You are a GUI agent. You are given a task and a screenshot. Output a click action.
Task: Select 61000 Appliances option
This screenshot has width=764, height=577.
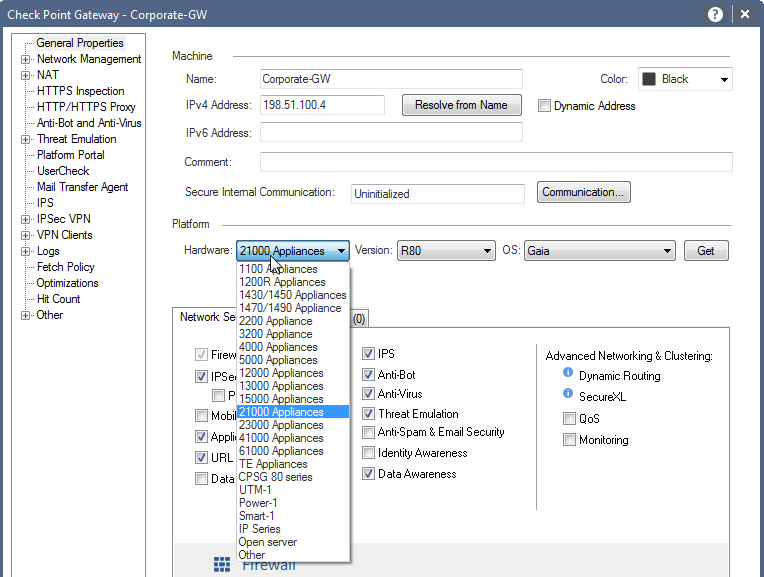(x=293, y=451)
